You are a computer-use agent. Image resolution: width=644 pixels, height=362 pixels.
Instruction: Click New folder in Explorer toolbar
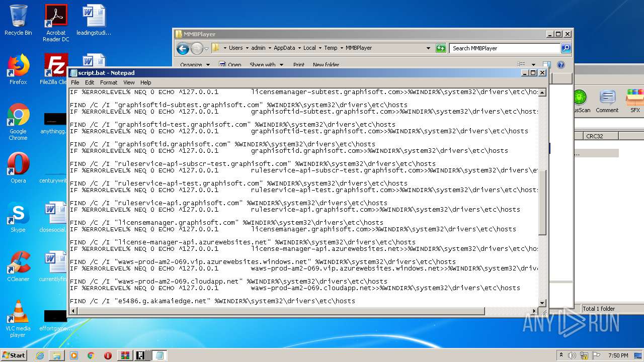pyautogui.click(x=326, y=65)
